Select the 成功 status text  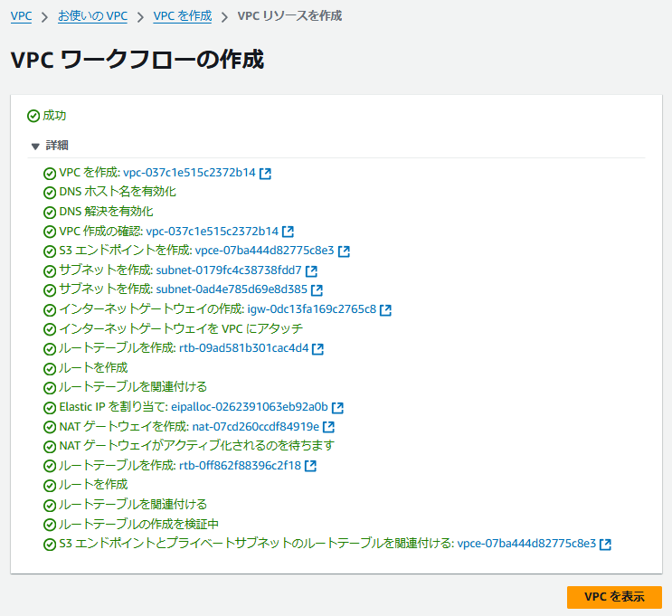(x=54, y=116)
